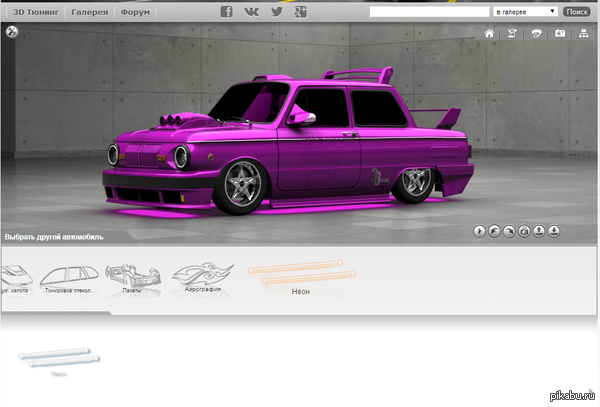Viewport: 600px width, 407px height.
Task: Open the 'в галерее' search scope dropdown
Action: [x=525, y=12]
